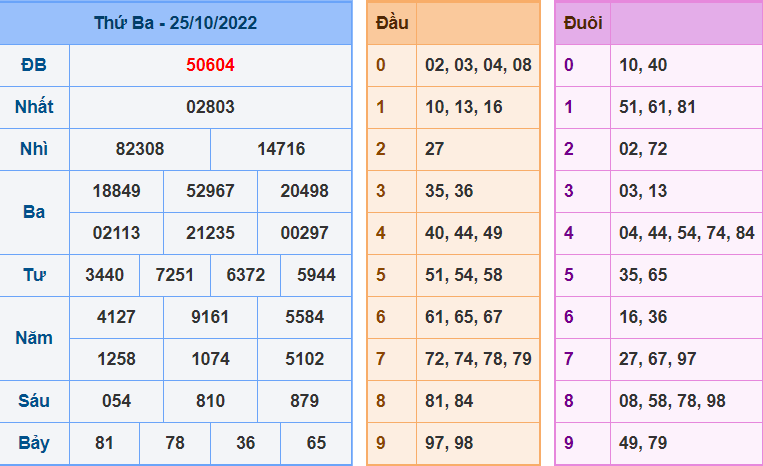Screen dimensions: 763x466
Task: Click Đuôi values 04, 44, 54, 74, 84
Action: (687, 233)
